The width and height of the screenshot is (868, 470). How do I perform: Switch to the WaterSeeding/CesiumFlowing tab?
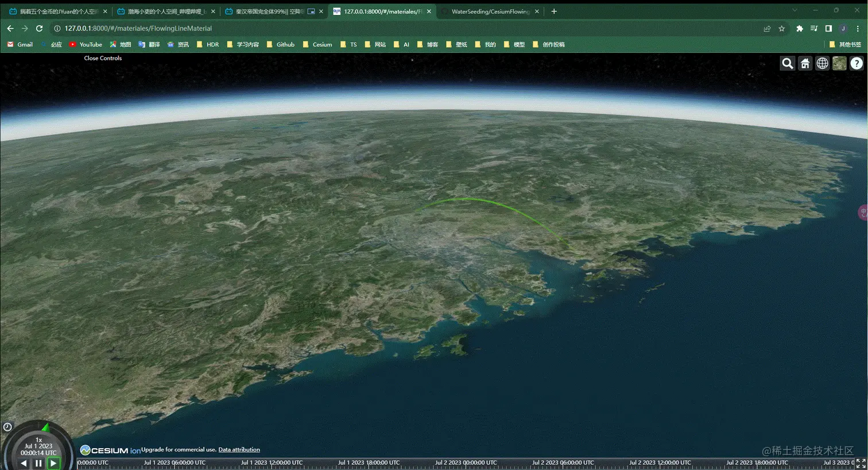pyautogui.click(x=489, y=11)
